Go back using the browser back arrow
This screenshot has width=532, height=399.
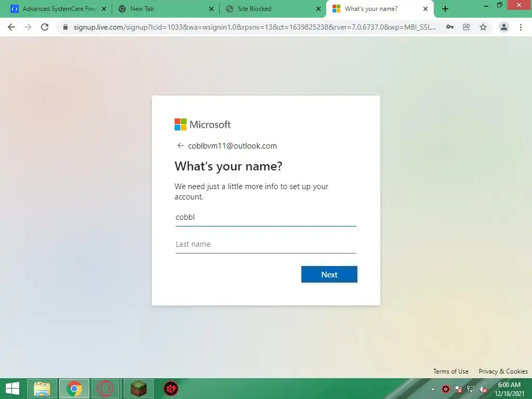click(x=11, y=27)
